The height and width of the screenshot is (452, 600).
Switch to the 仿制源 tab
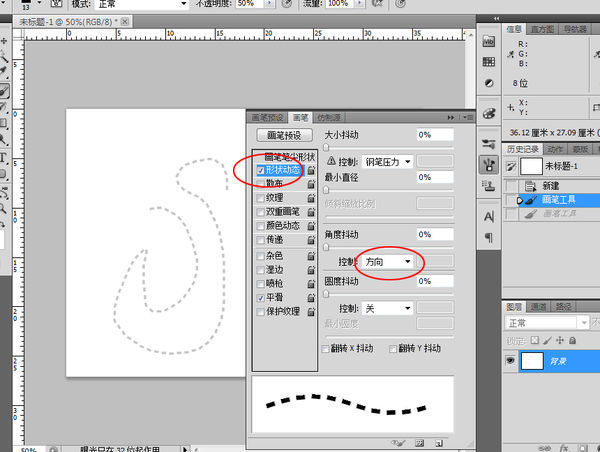[328, 117]
